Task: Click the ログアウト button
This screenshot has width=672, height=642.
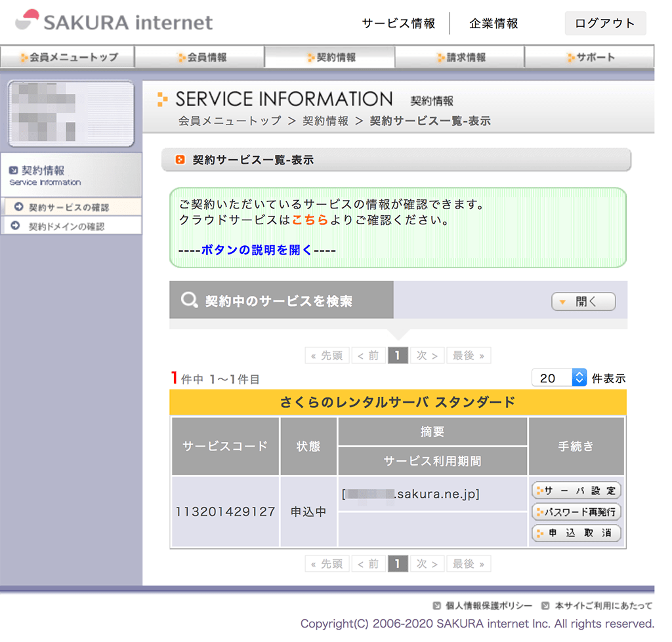Action: tap(605, 23)
